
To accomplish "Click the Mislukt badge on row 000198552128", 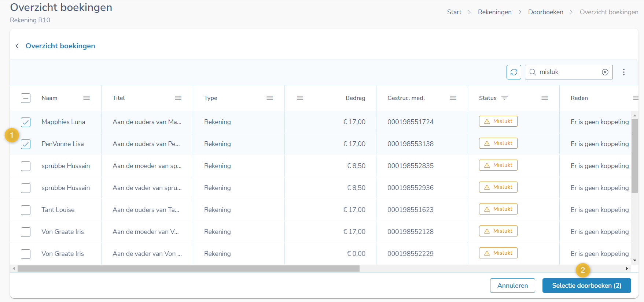I will coord(498,231).
